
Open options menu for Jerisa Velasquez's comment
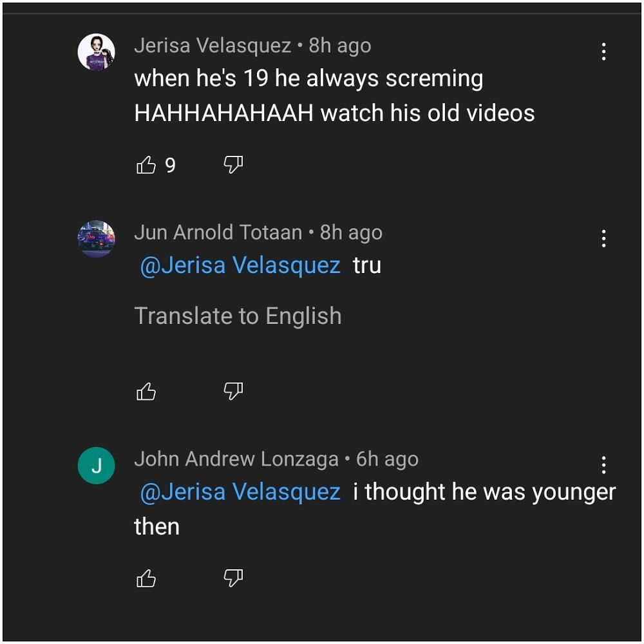[603, 52]
